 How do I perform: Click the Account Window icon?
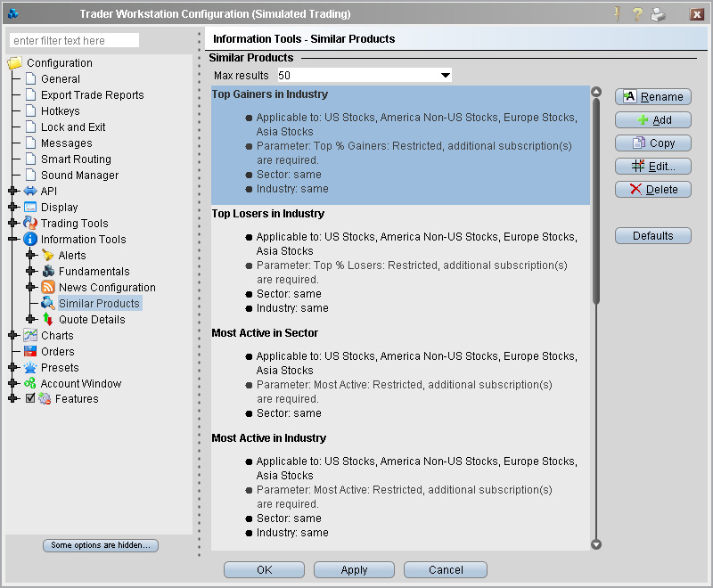(x=30, y=383)
